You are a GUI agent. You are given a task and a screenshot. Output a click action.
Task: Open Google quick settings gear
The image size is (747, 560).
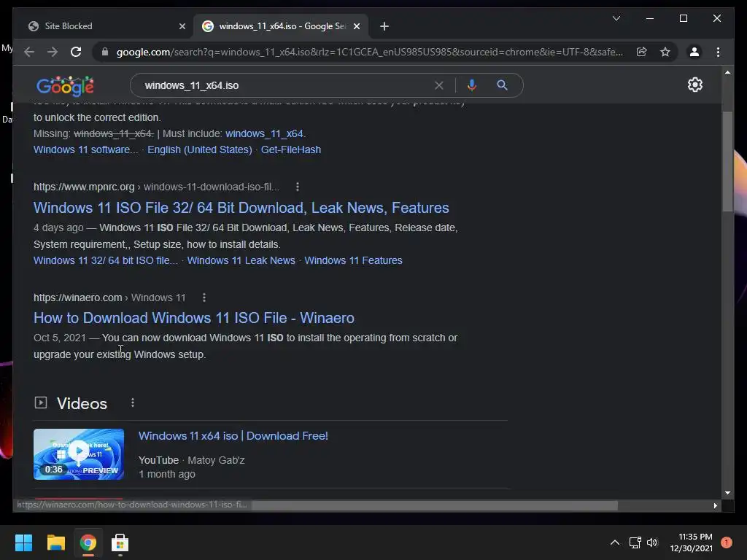click(695, 85)
